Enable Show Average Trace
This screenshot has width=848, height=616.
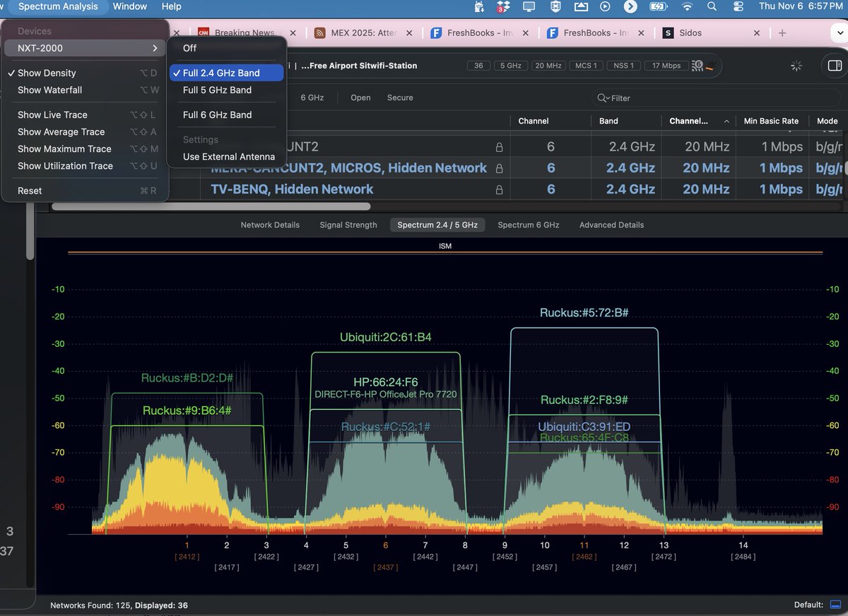point(85,131)
